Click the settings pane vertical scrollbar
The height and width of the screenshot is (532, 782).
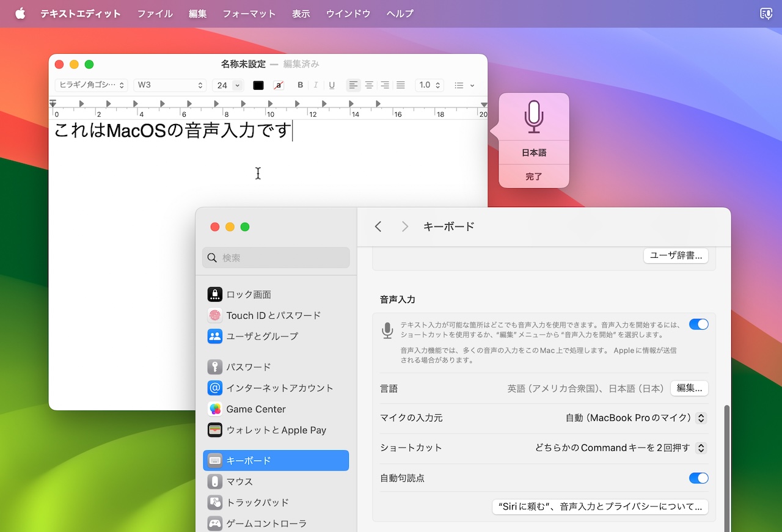(x=726, y=467)
